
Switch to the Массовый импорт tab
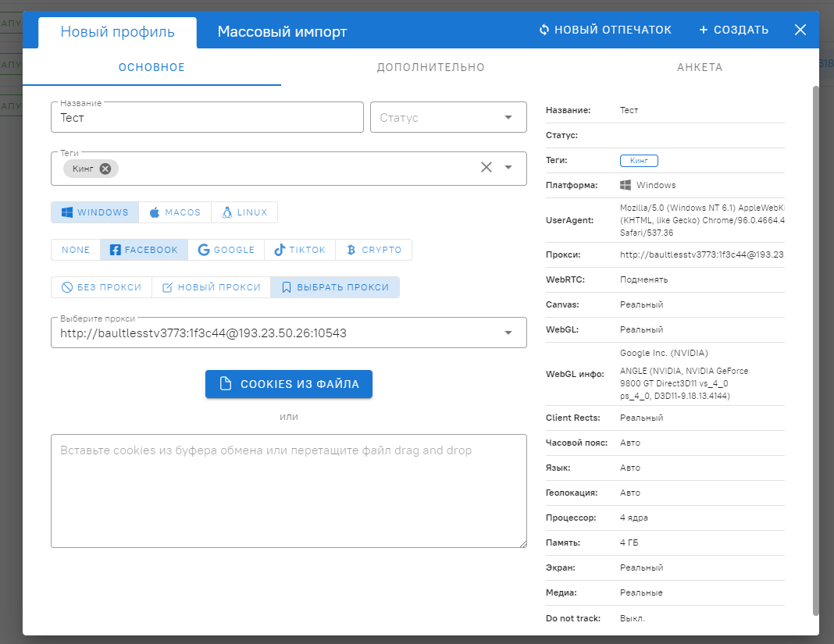282,32
